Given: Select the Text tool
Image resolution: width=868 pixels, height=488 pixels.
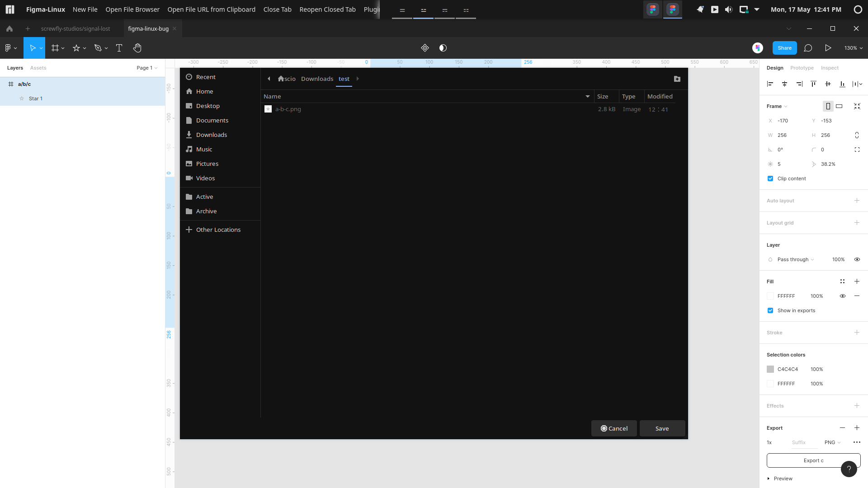Looking at the screenshot, I should pyautogui.click(x=119, y=47).
